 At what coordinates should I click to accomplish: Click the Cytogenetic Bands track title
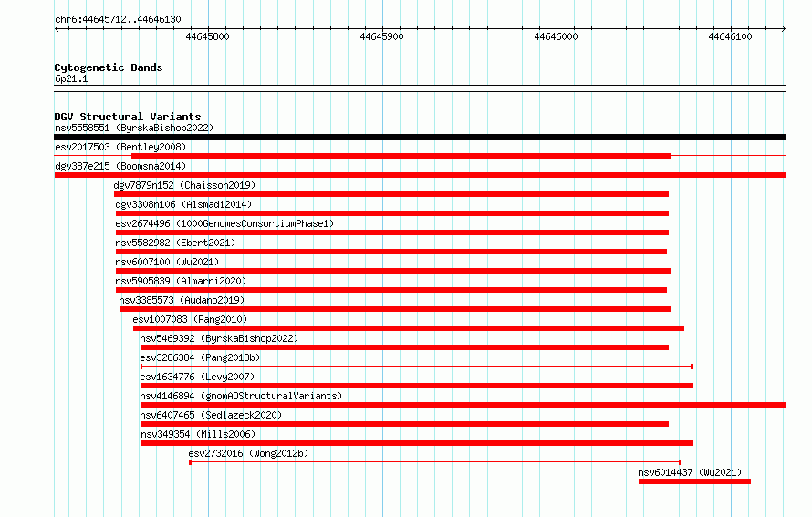click(x=109, y=67)
